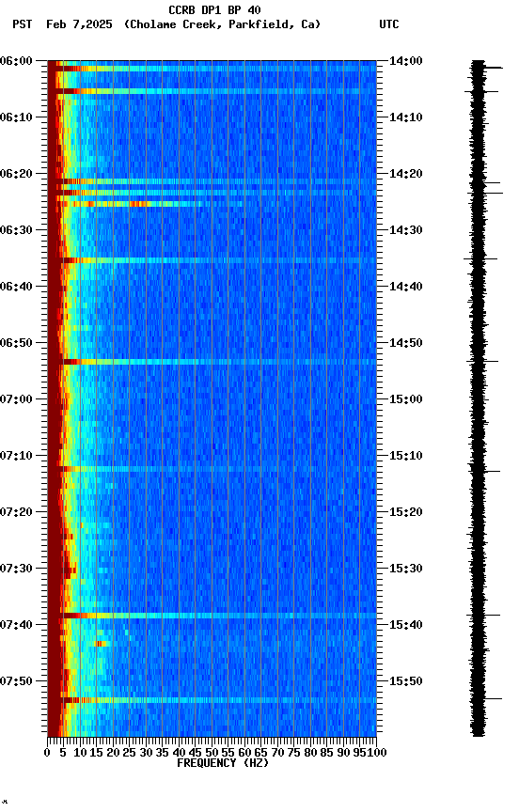Click the 75 Hz tick label
Screen dimensions: 519x812
coord(293,753)
